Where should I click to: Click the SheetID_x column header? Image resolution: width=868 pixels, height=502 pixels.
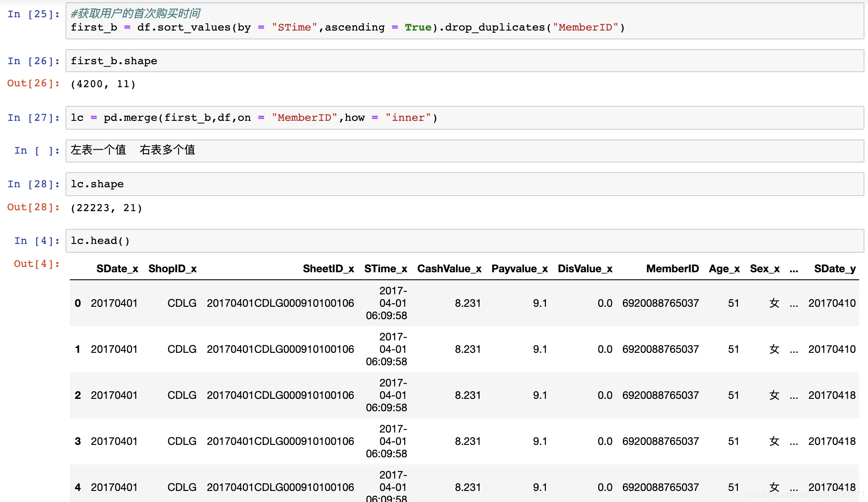(328, 269)
